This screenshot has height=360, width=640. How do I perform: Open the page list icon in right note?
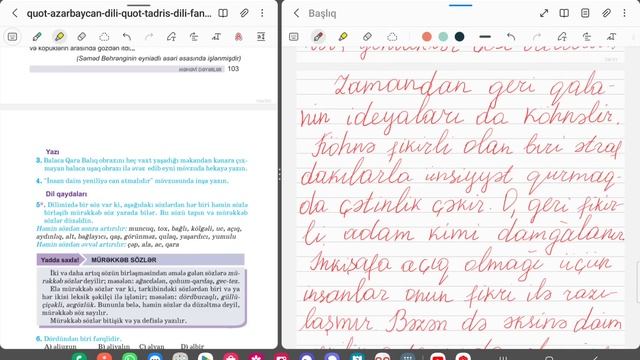[x=585, y=13]
